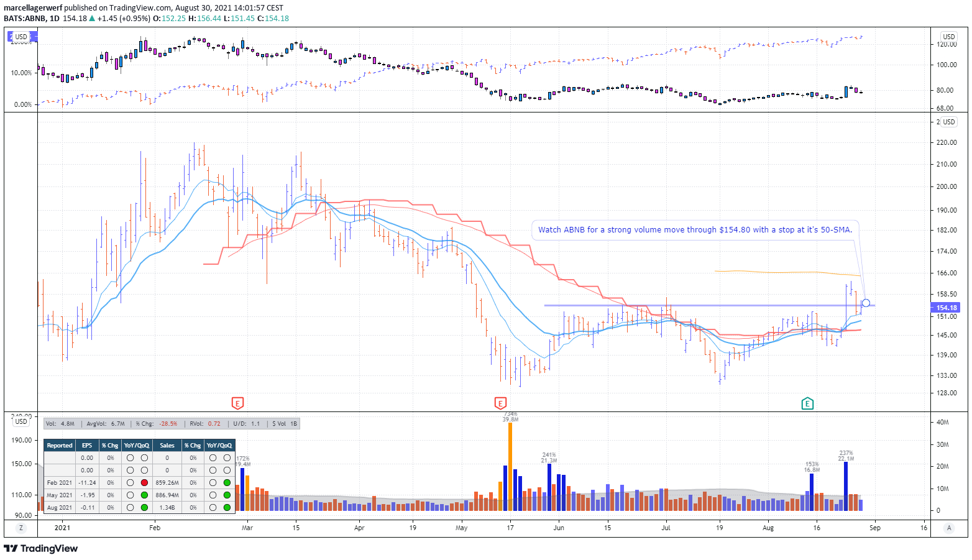Screen dimensions: 972x560
Task: Click the Z timezone button at bottom left
Action: 21,528
